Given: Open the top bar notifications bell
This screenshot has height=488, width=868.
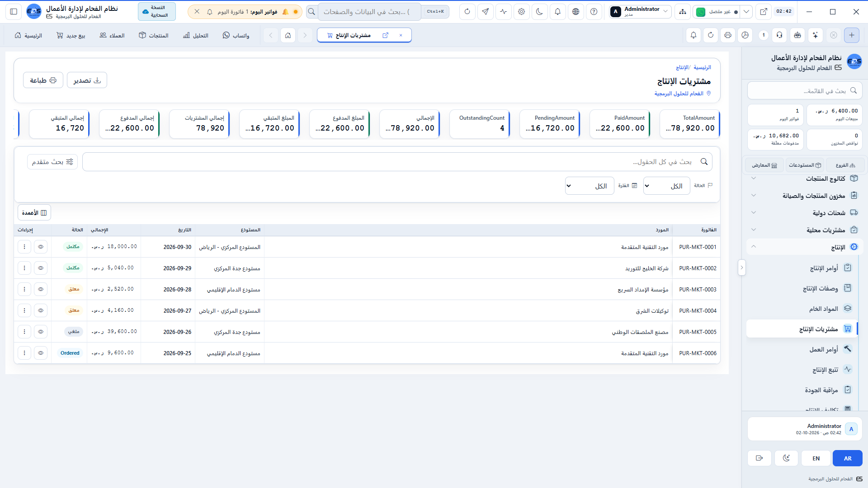Looking at the screenshot, I should (558, 12).
